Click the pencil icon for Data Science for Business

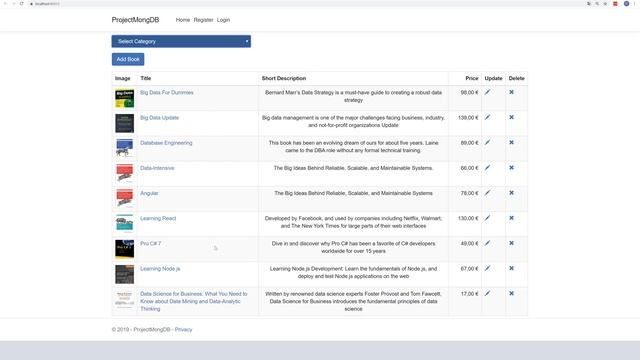[487, 293]
